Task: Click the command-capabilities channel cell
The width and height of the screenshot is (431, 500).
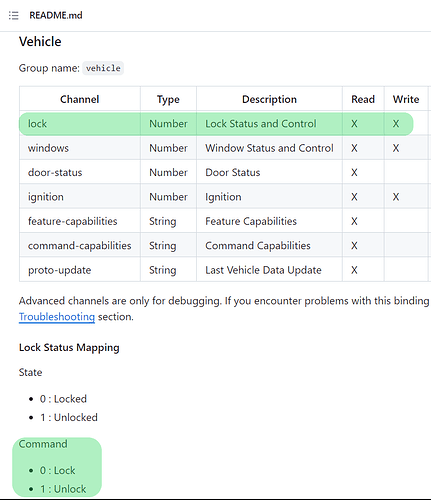Action: click(x=80, y=246)
